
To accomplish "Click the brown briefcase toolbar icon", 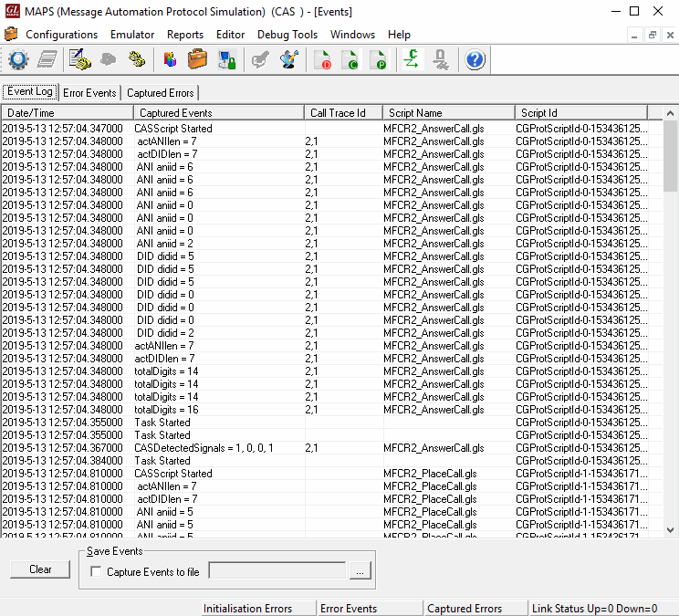I will click(x=197, y=59).
